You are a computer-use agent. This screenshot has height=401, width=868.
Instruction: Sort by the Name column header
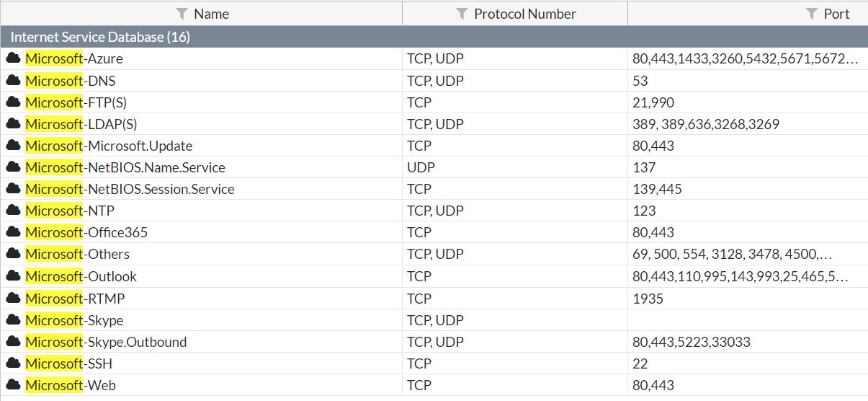(x=211, y=14)
